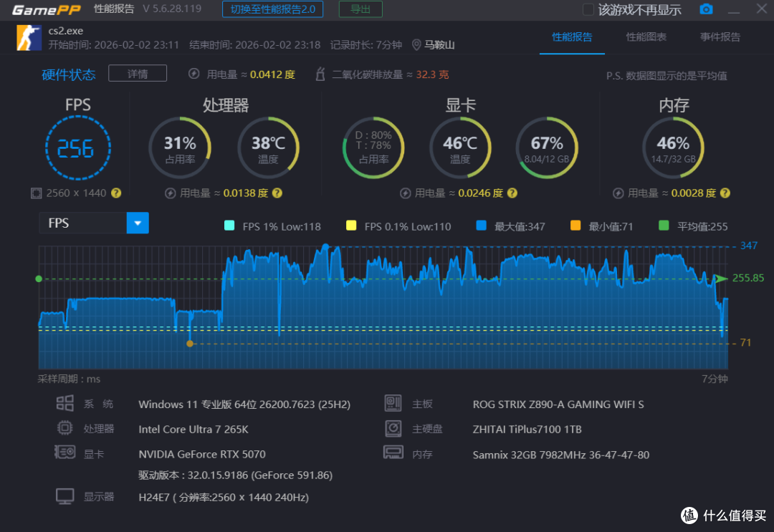Click the memory power icon near 0.0028 度
Screen dimensions: 774x532
click(x=618, y=193)
